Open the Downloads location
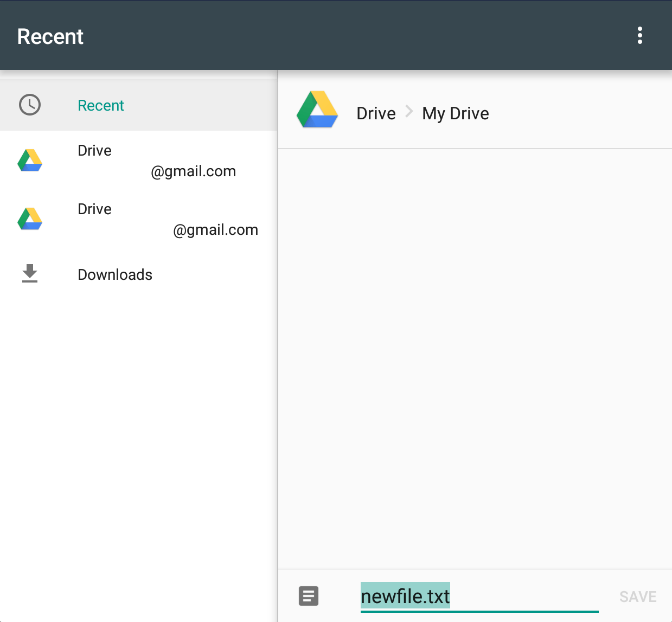Viewport: 672px width, 622px height. (115, 274)
